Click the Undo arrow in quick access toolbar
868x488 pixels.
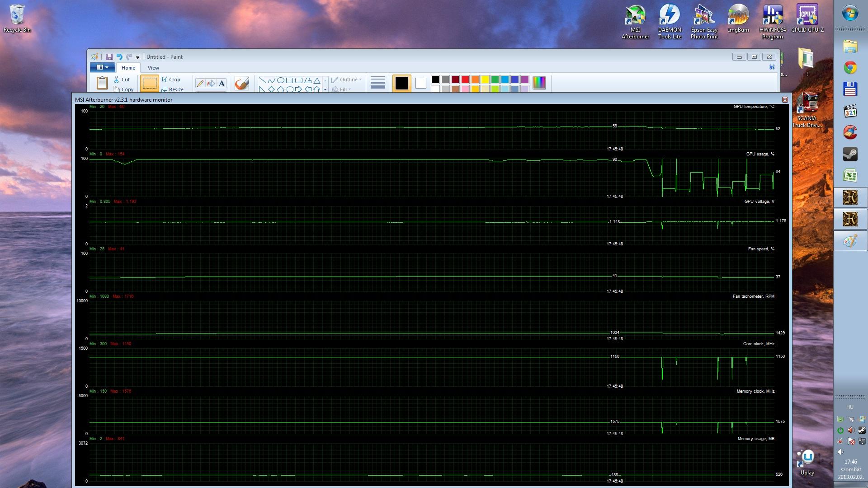tap(119, 57)
